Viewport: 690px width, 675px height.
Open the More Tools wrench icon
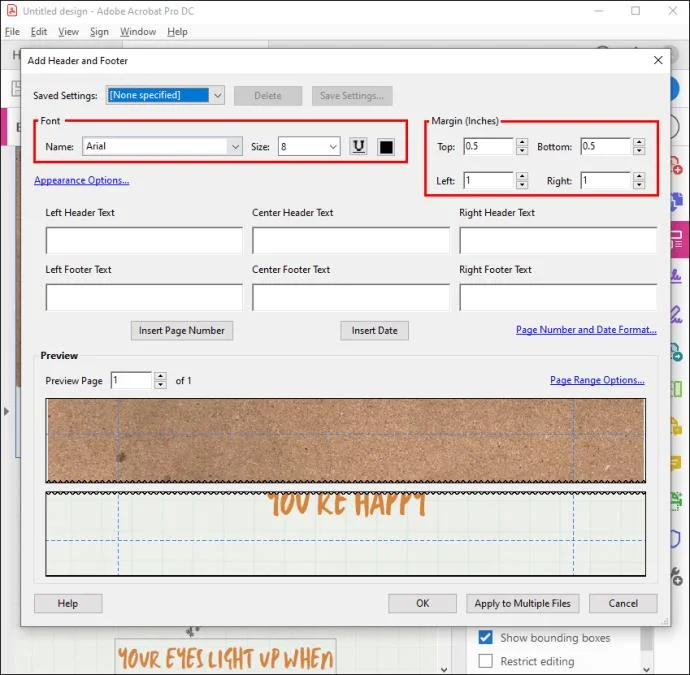(676, 576)
